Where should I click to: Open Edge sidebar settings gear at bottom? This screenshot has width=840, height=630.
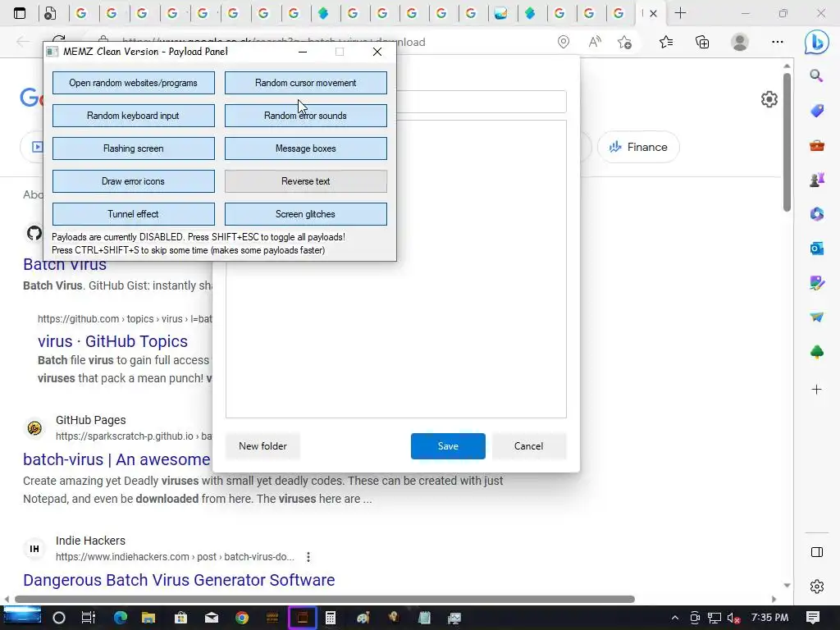click(816, 587)
